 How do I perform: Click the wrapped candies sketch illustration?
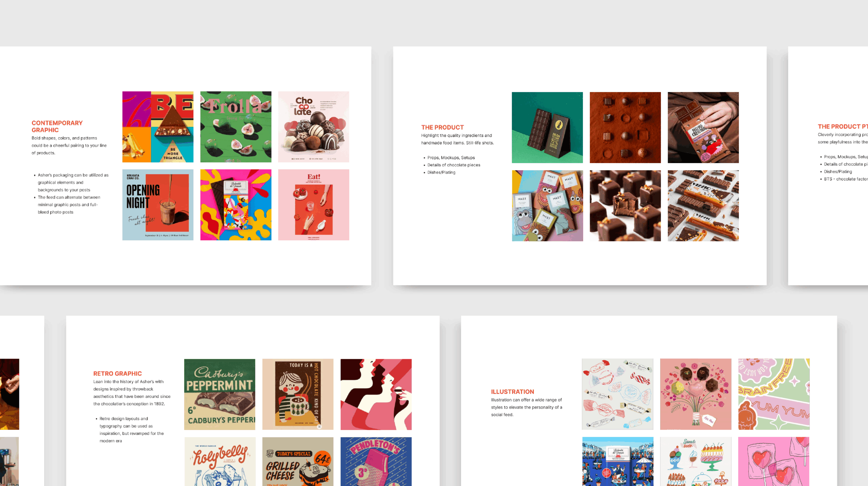coord(617,394)
